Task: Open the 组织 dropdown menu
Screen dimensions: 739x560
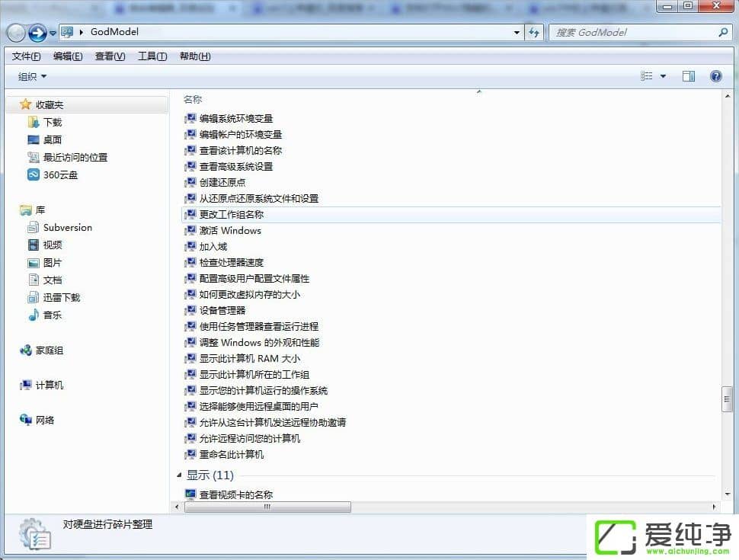Action: tap(32, 76)
